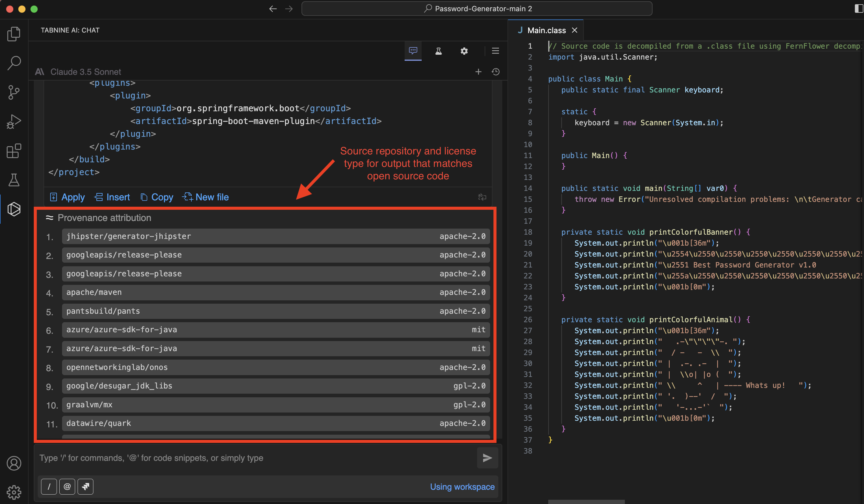
Task: Select the Testing flask icon in sidebar
Action: pyautogui.click(x=14, y=180)
